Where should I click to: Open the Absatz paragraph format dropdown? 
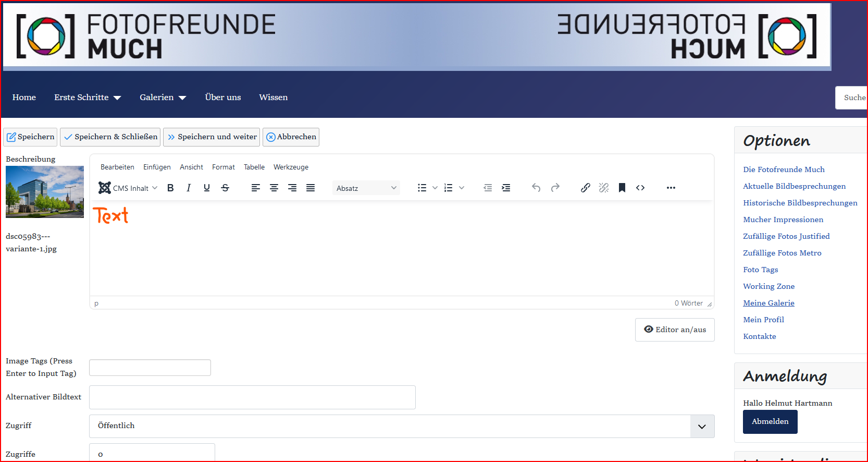(x=366, y=188)
